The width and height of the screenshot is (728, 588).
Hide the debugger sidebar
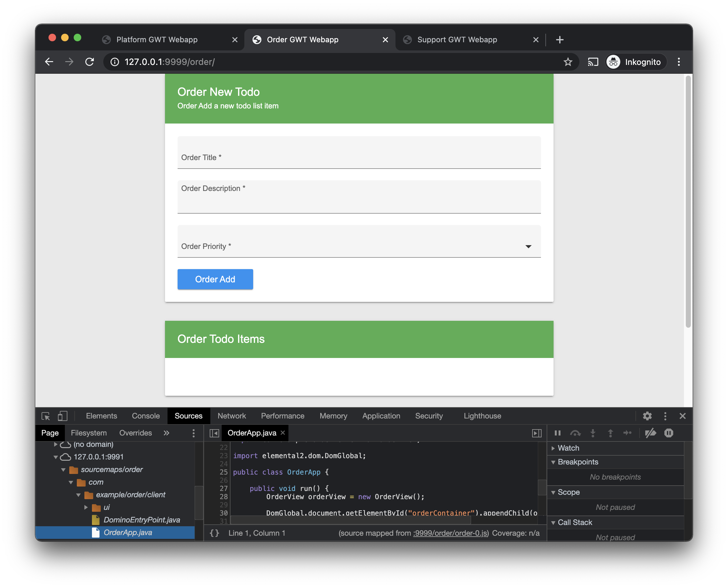537,433
